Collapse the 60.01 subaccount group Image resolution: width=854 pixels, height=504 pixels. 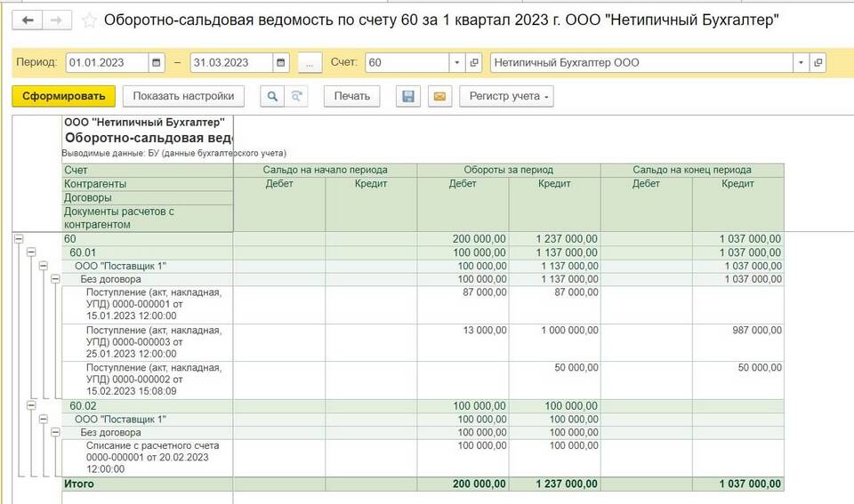(x=31, y=252)
